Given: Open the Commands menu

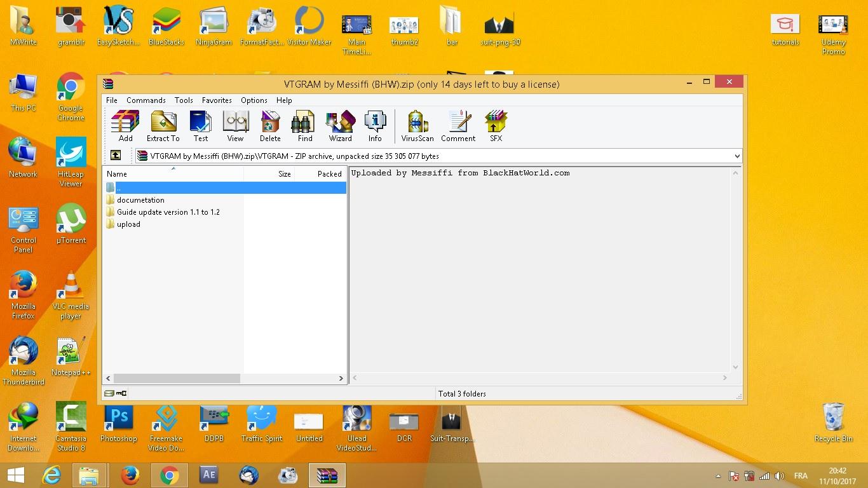Looking at the screenshot, I should 146,100.
